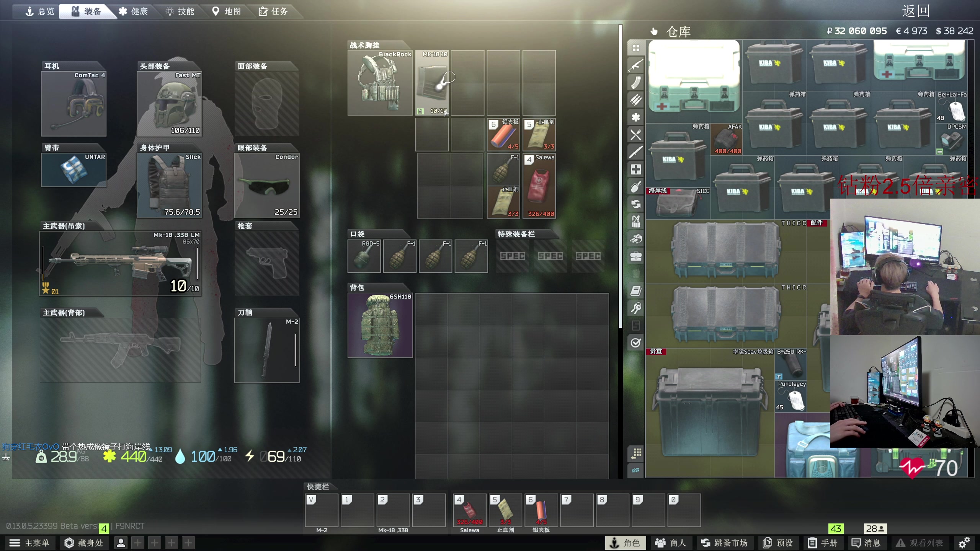Filter stash by magazines
This screenshot has width=980, height=551.
[x=636, y=83]
